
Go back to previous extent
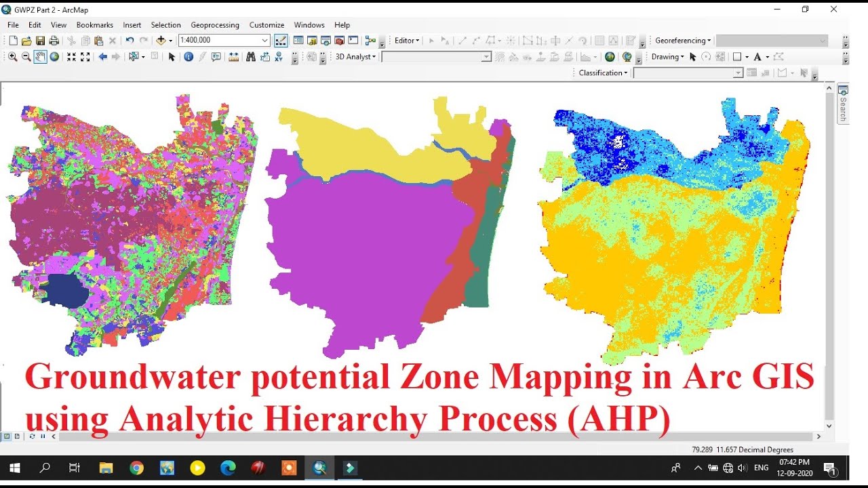(x=102, y=57)
